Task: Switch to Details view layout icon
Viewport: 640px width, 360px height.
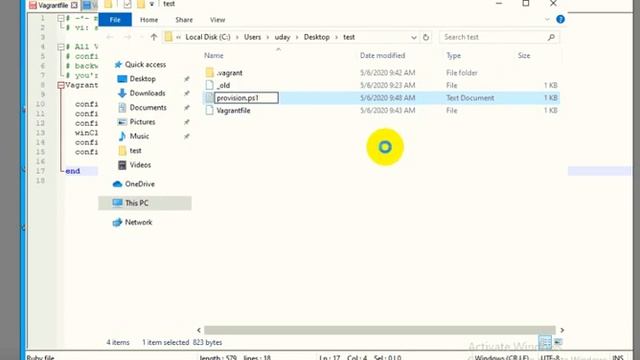Action: pos(544,342)
